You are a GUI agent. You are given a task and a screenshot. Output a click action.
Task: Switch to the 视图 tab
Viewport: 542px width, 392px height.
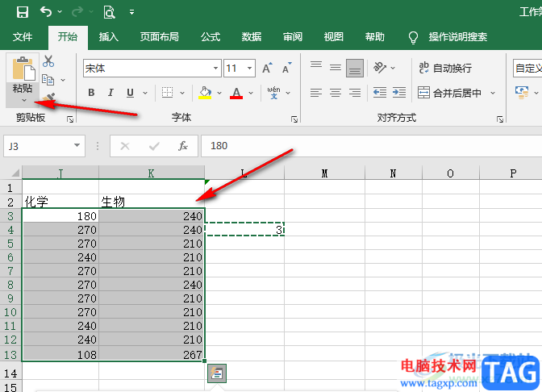(x=334, y=36)
